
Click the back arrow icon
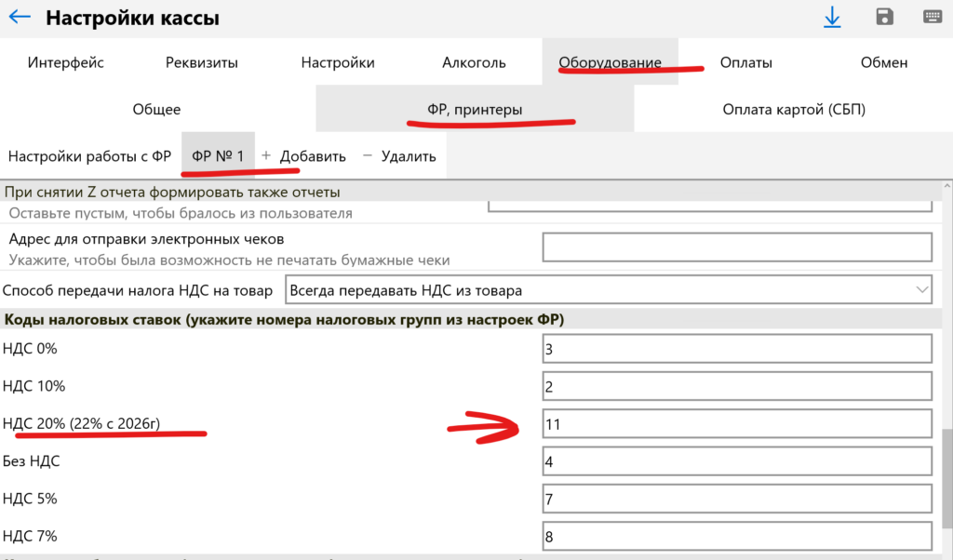point(20,18)
